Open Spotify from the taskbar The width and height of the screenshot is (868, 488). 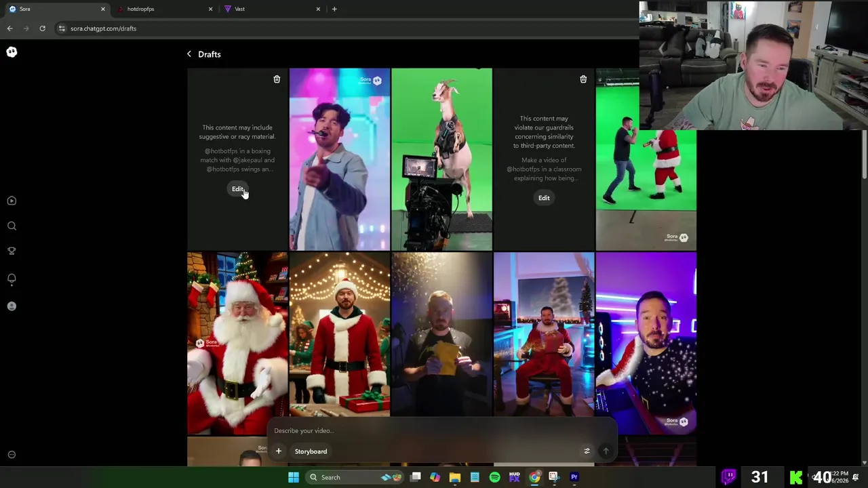tap(494, 477)
